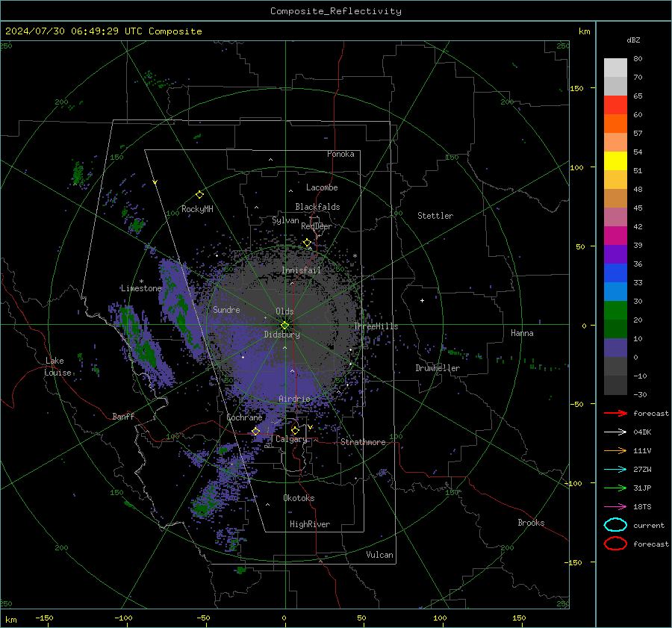Image resolution: width=672 pixels, height=628 pixels.
Task: Click the yellow diamond marker below RedDeer
Action: 307,243
